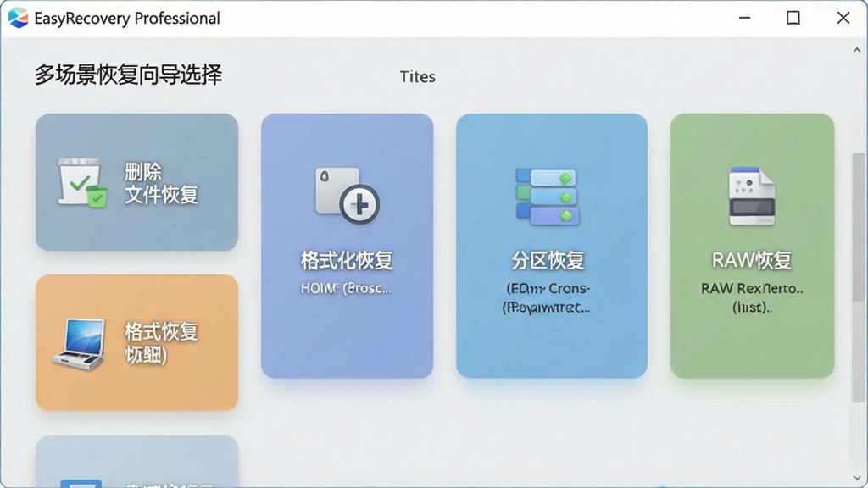Click the vertical scrollbar thumb
Viewport: 868px width, 488px height.
(x=859, y=278)
